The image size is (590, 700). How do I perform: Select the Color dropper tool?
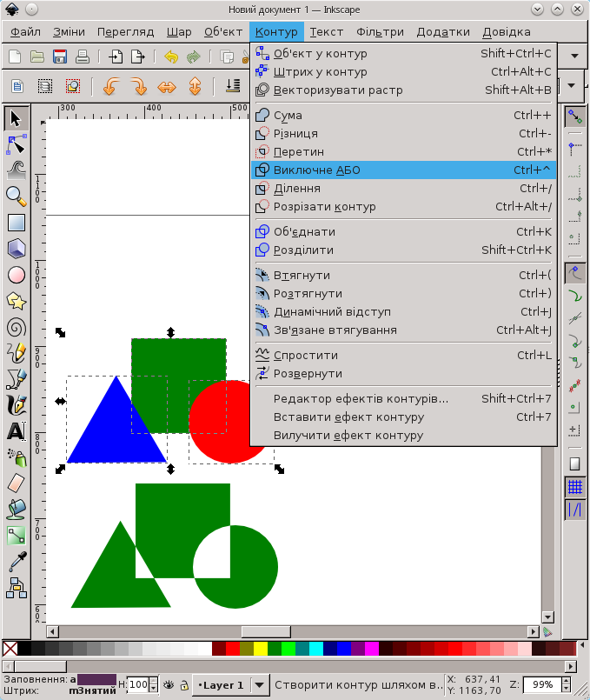(16, 562)
